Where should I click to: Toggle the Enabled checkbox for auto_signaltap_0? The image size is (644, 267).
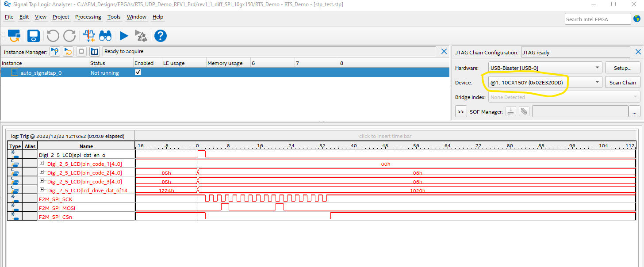click(x=138, y=72)
